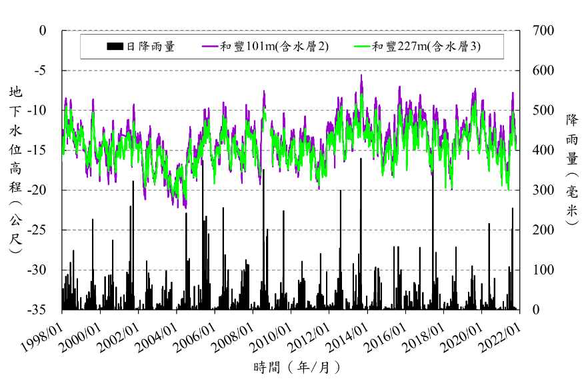Select the second-lowest dashed gridline

click(291, 230)
